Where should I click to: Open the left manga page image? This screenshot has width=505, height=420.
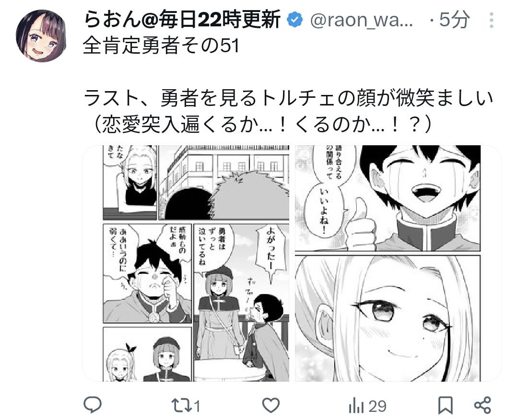196,263
